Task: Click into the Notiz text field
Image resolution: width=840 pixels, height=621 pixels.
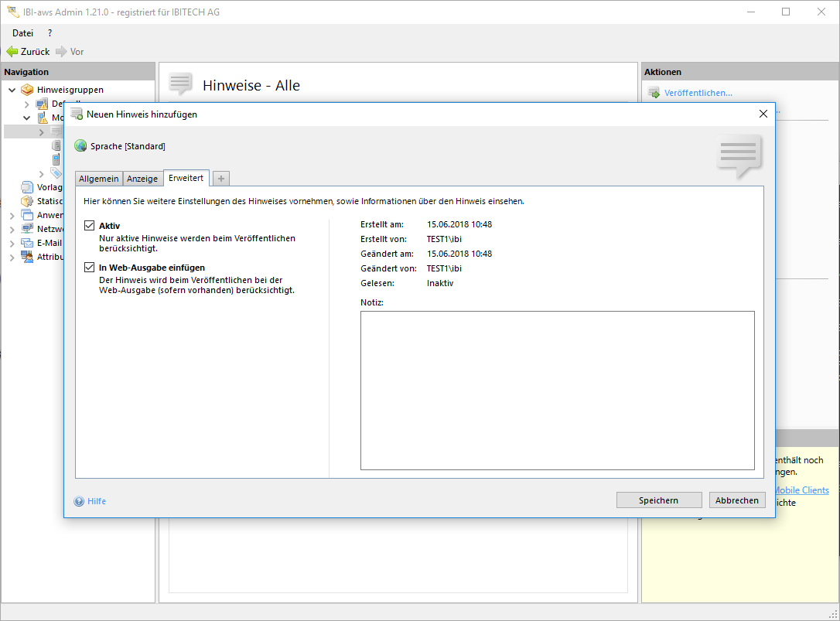Action: point(557,390)
